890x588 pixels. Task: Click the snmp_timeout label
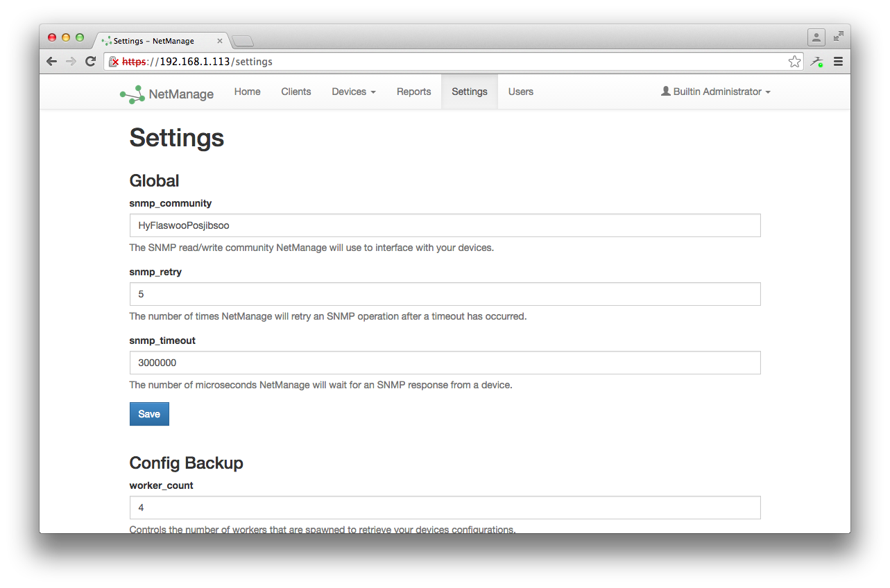(x=162, y=340)
